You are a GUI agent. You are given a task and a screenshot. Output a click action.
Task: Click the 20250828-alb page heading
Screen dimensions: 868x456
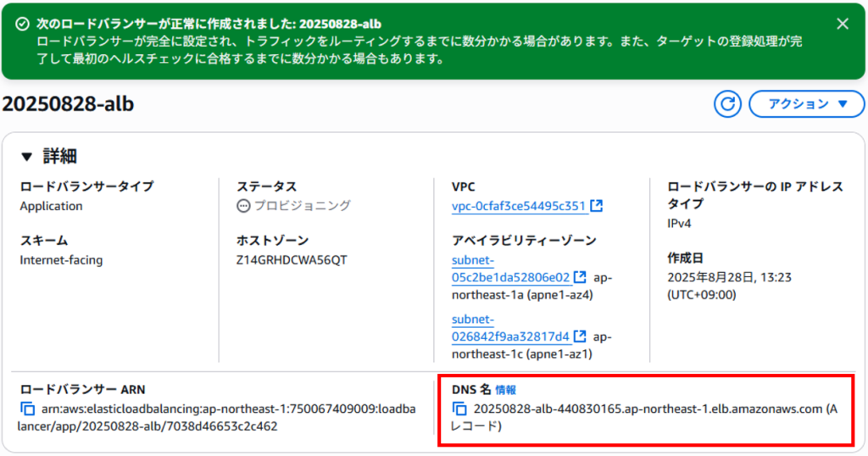(x=68, y=104)
